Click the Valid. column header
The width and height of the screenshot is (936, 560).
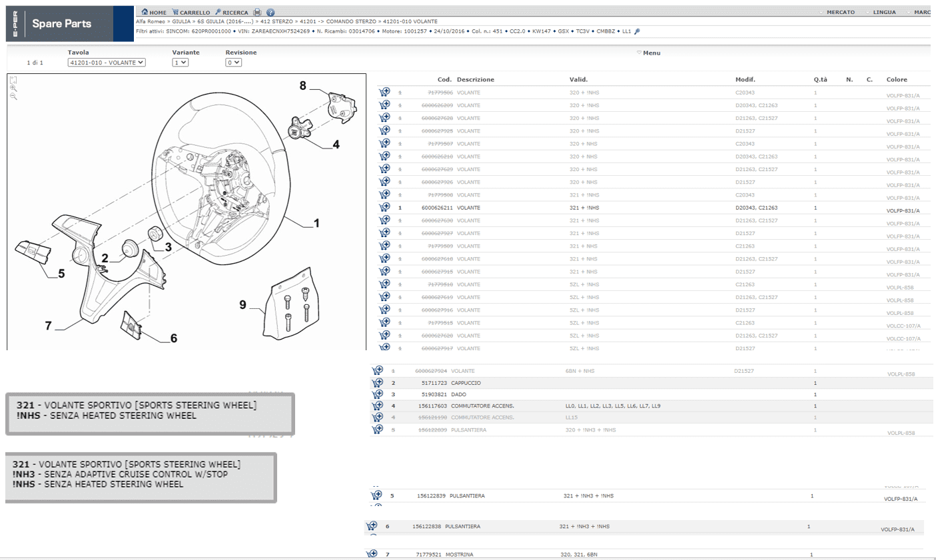(578, 80)
